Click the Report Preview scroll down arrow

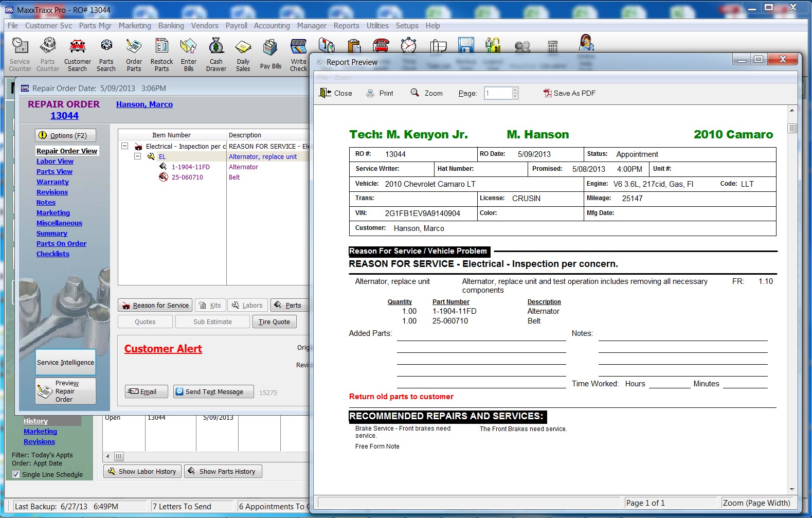pos(792,489)
